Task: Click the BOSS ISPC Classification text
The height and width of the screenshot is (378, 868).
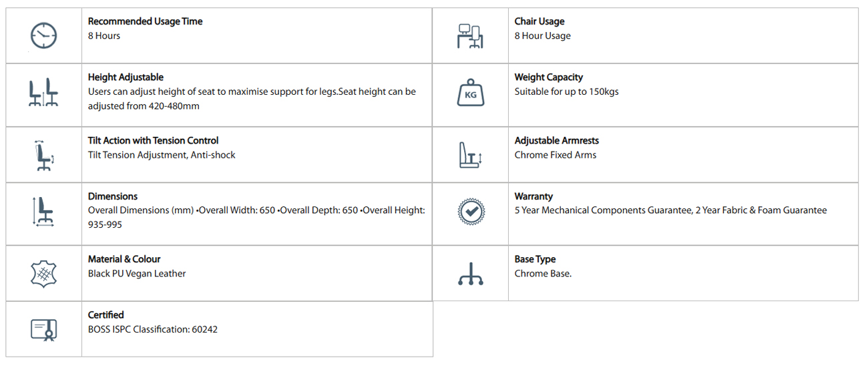Action: (153, 329)
